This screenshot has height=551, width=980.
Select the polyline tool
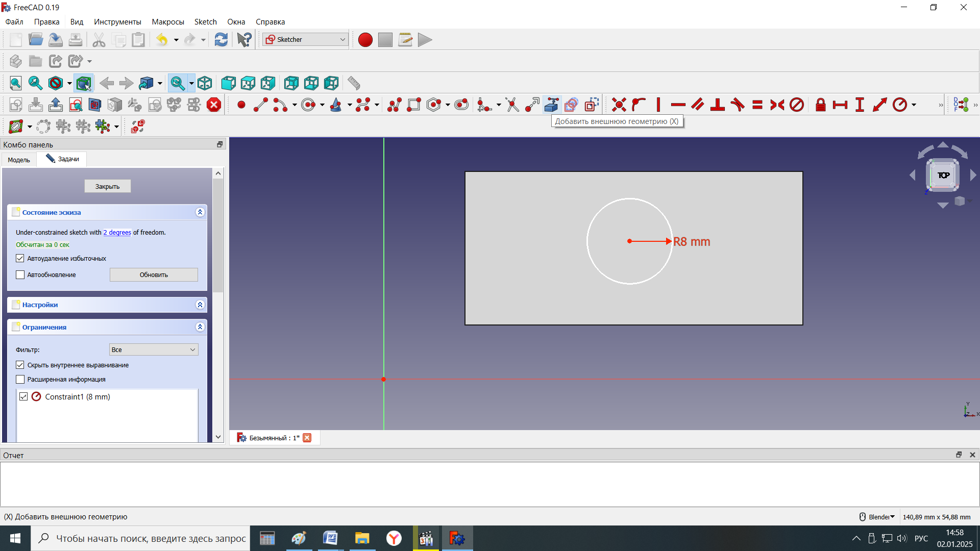click(395, 105)
